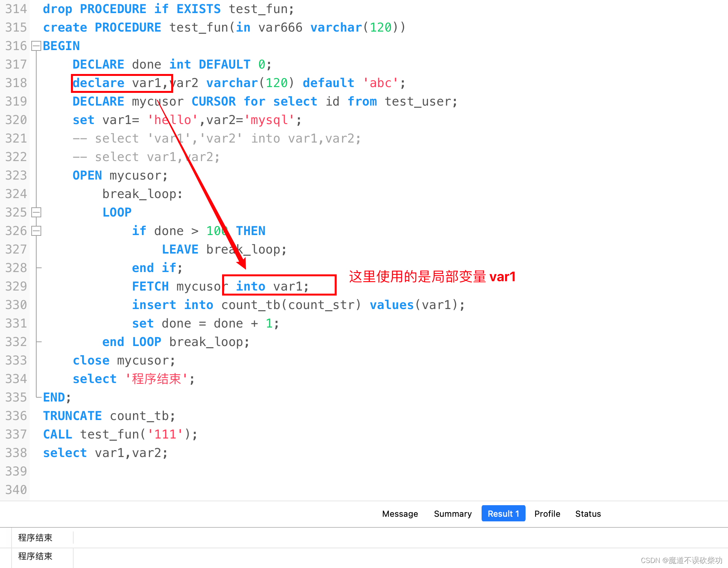This screenshot has height=568, width=728.
Task: Click the red annotation about 局部变量 var1
Action: click(x=432, y=277)
